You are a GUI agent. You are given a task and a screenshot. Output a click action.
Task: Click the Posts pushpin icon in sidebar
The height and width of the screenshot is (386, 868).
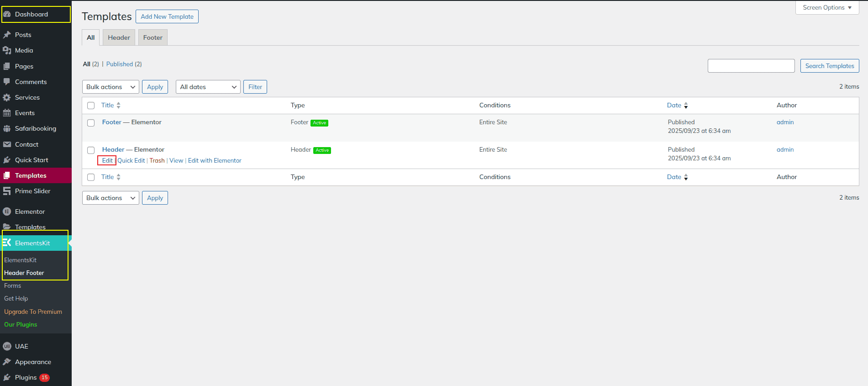7,35
